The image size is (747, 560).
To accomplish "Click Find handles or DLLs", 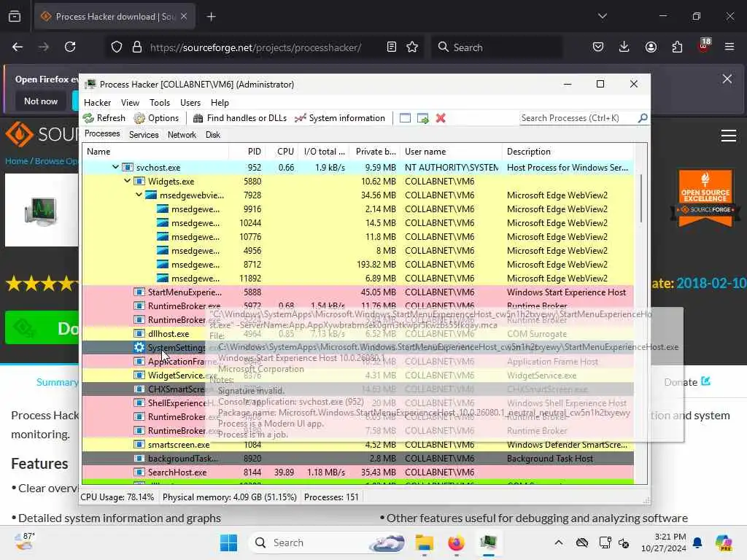I will pos(240,118).
